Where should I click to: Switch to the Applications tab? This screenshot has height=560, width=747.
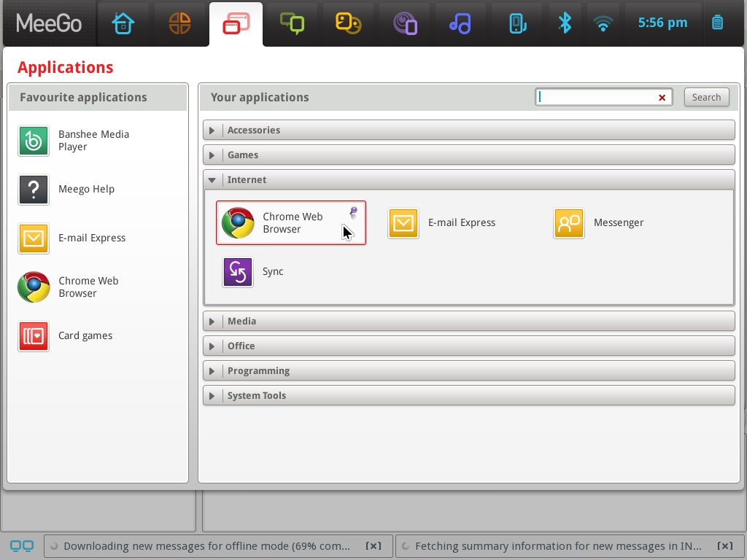point(236,23)
